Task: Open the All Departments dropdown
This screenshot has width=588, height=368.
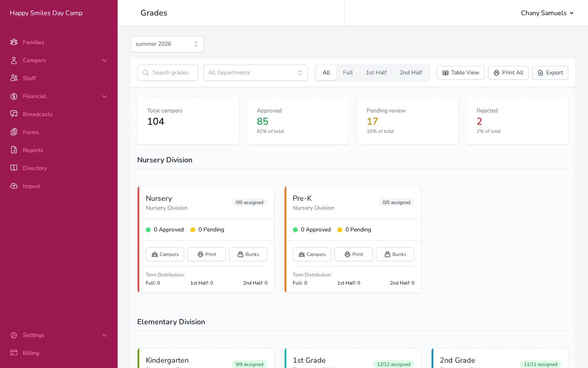Action: [x=256, y=73]
